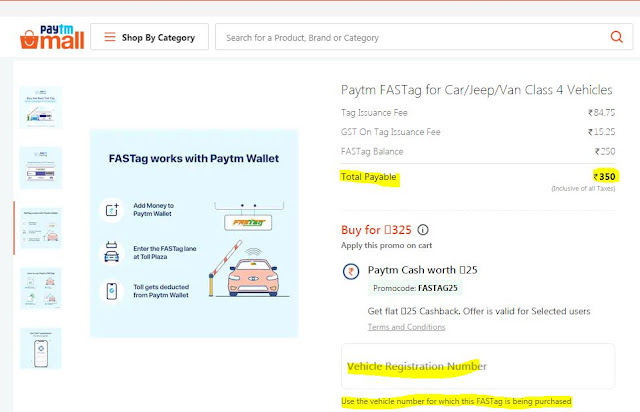Select the first product thumbnail
Image resolution: width=640 pixels, height=412 pixels.
[x=41, y=107]
